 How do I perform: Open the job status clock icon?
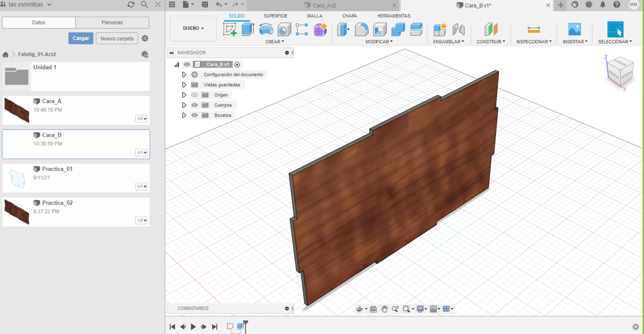coord(589,4)
